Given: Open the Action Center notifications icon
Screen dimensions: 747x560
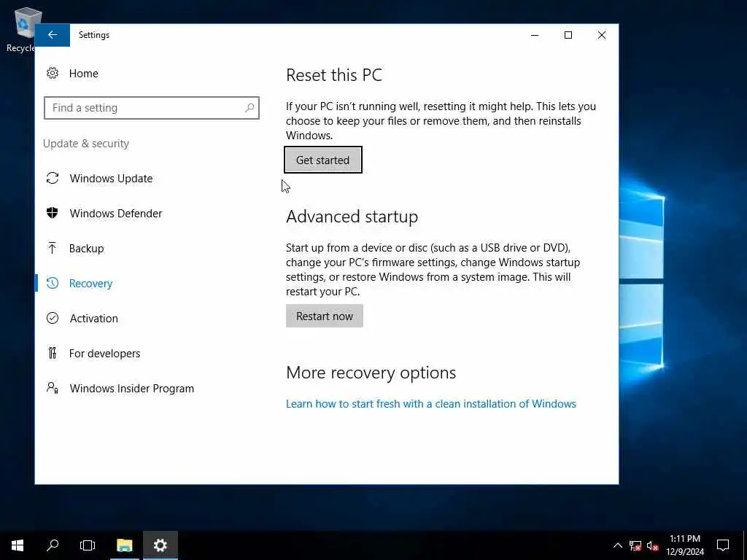Looking at the screenshot, I should [723, 545].
